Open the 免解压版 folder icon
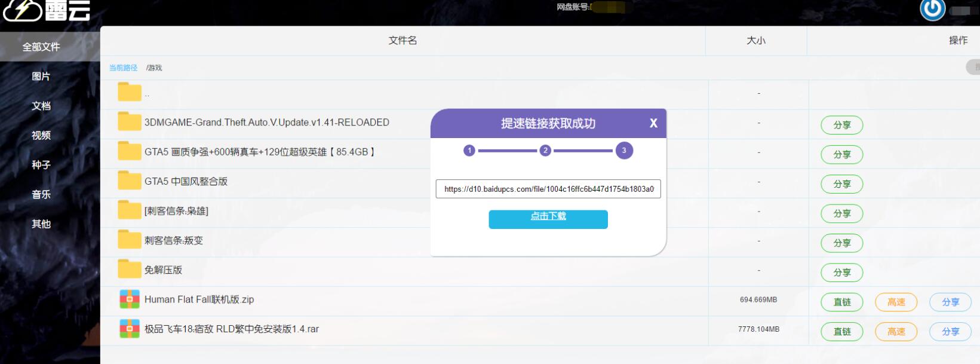Screen dimensions: 980x364 point(129,270)
